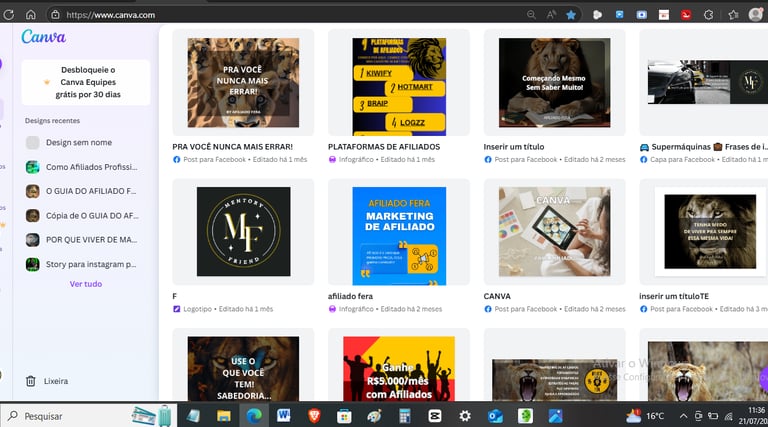This screenshot has height=427, width=768.
Task: Click the blue favorite star icon
Action: (571, 15)
